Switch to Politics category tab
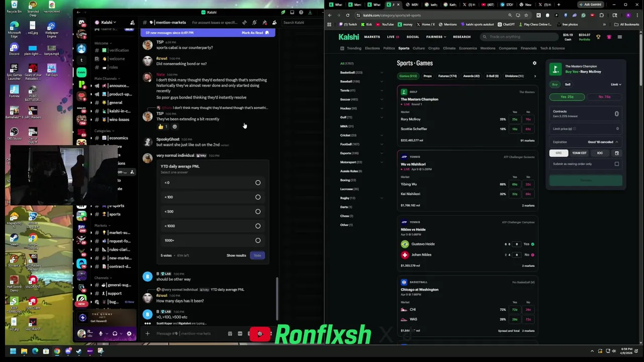Image resolution: width=644 pixels, height=362 pixels. click(389, 48)
